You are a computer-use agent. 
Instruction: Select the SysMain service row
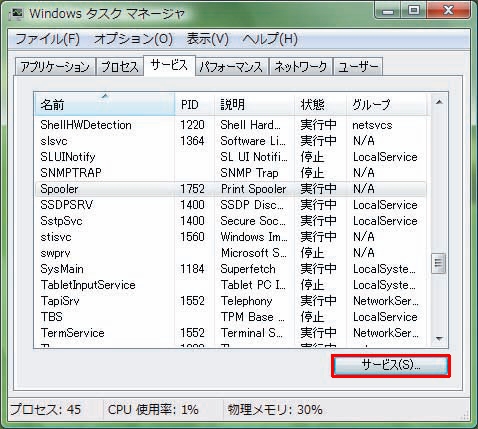(230, 269)
